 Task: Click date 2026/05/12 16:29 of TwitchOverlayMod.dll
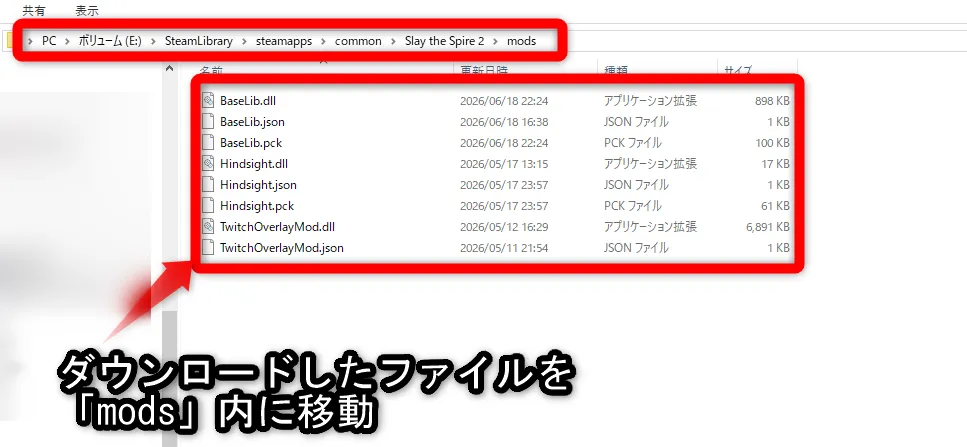coord(504,226)
